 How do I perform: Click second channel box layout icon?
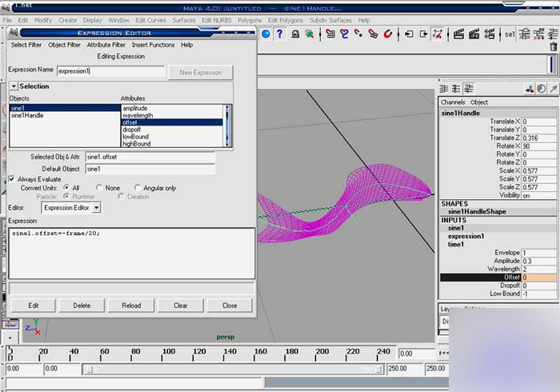(456, 89)
